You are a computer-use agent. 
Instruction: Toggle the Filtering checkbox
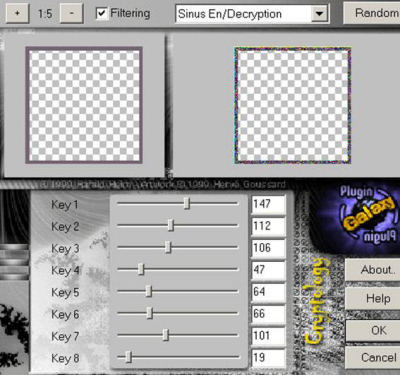coord(101,13)
